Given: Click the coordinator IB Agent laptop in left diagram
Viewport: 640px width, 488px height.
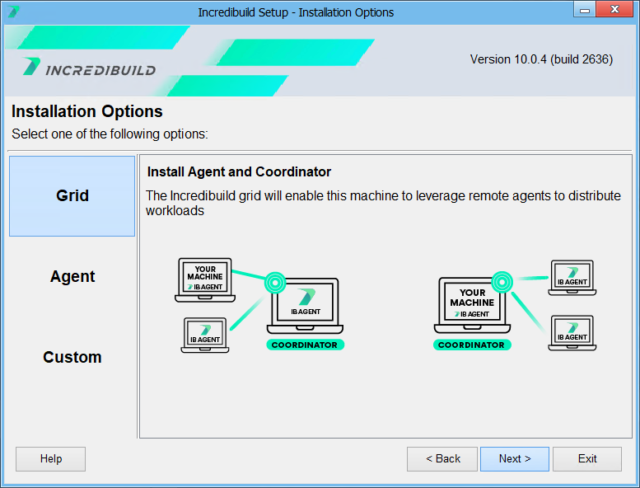Looking at the screenshot, I should pyautogui.click(x=305, y=307).
